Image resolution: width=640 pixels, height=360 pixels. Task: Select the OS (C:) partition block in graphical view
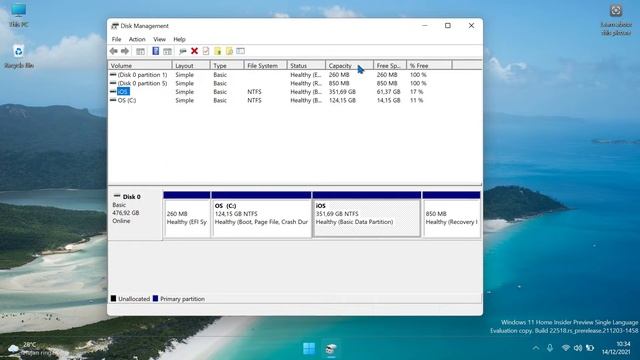point(261,214)
